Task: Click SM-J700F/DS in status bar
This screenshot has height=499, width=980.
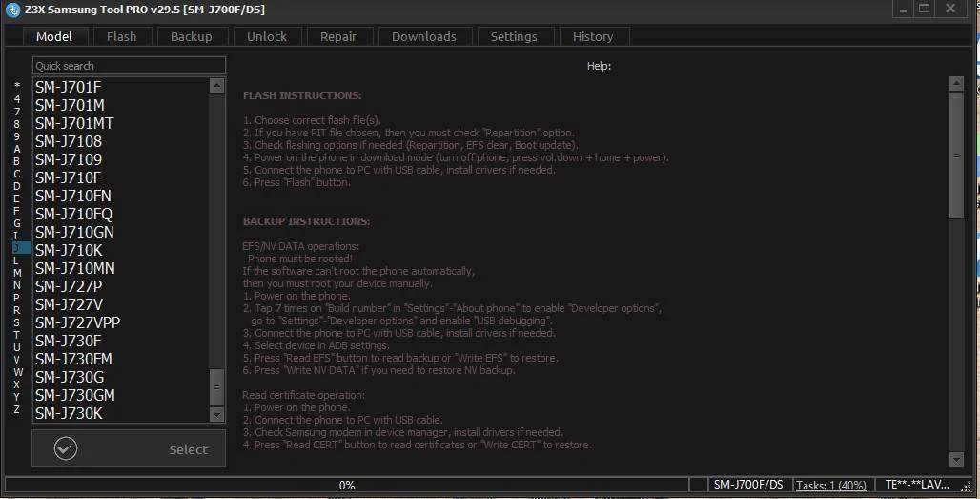Action: (x=748, y=485)
